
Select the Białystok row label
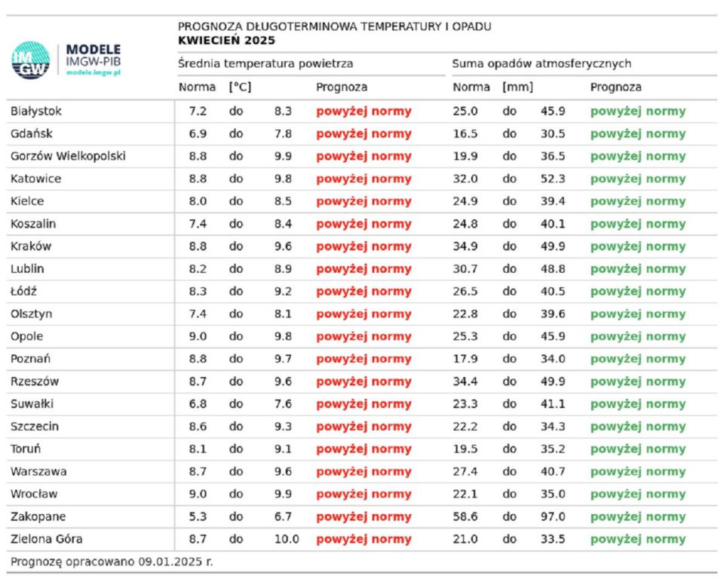coord(36,112)
